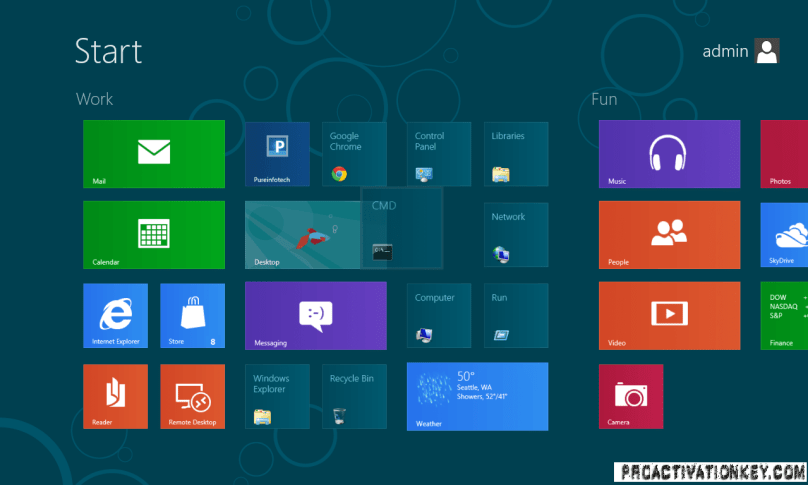Viewport: 808px width, 485px height.
Task: Launch Google Chrome from its tile
Action: point(354,154)
